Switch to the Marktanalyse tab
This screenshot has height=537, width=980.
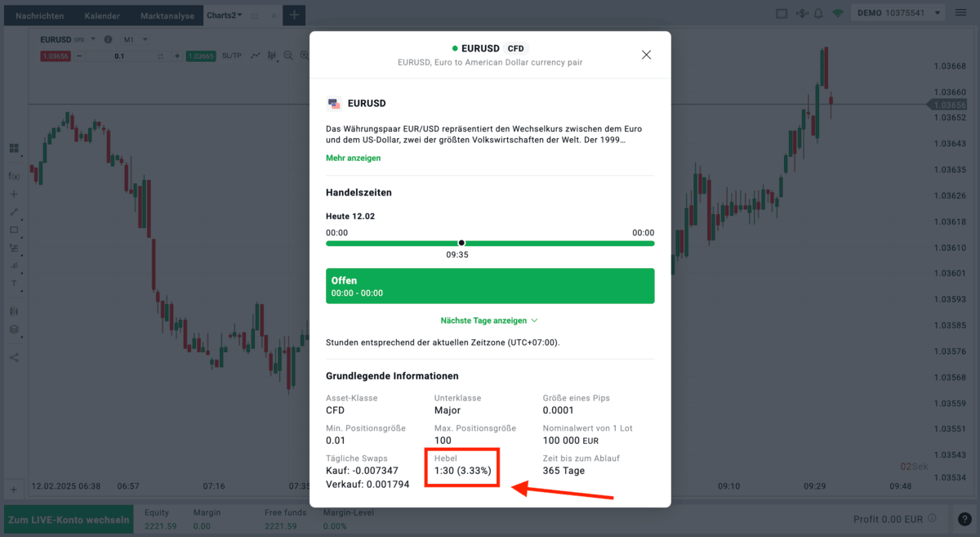[x=167, y=15]
